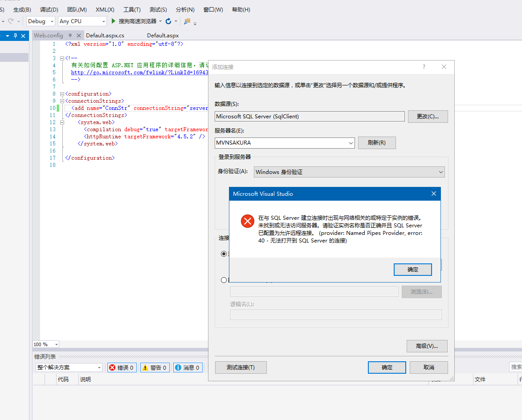Open the browser selection dropdown arrow
Image resolution: width=522 pixels, height=420 pixels.
point(160,21)
